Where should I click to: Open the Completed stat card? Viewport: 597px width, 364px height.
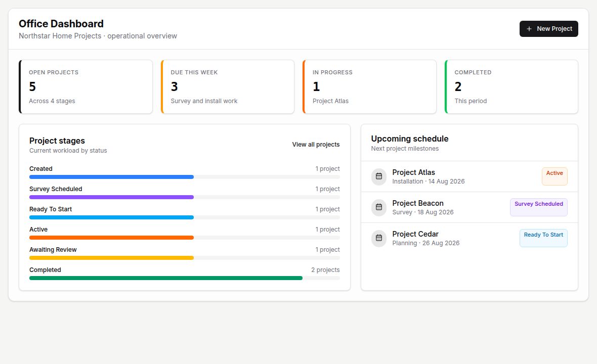511,87
